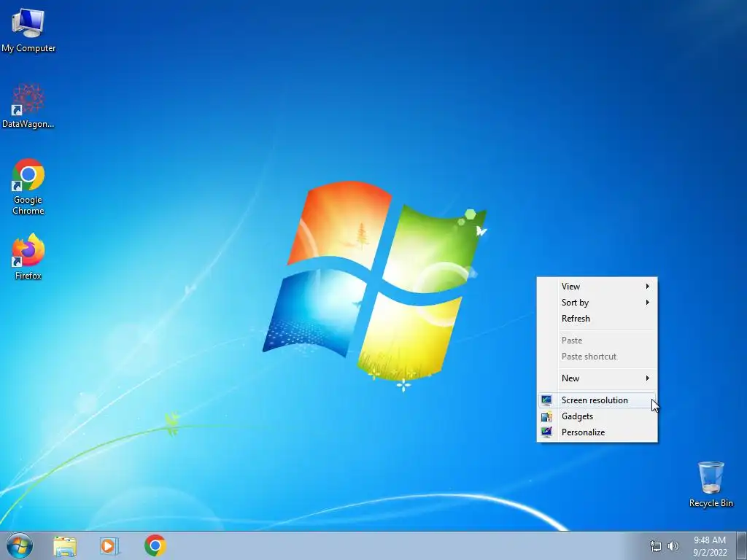This screenshot has width=747, height=560.
Task: Expand the Sort by submenu arrow
Action: (x=648, y=303)
